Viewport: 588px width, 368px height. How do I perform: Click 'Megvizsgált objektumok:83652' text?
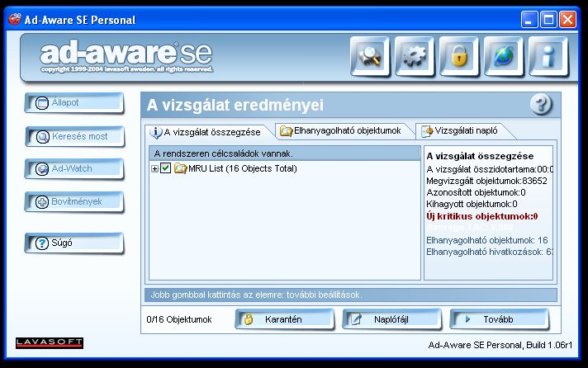coord(486,181)
